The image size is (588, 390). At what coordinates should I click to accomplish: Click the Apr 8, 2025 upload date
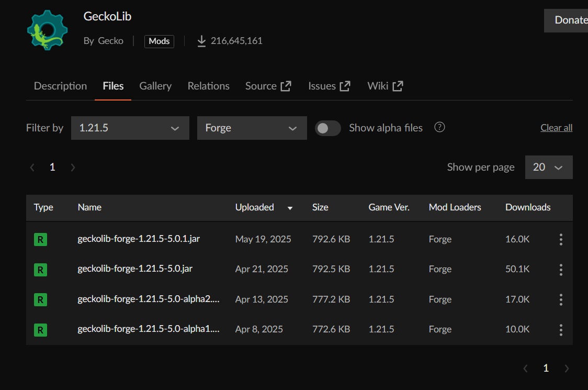(x=259, y=329)
